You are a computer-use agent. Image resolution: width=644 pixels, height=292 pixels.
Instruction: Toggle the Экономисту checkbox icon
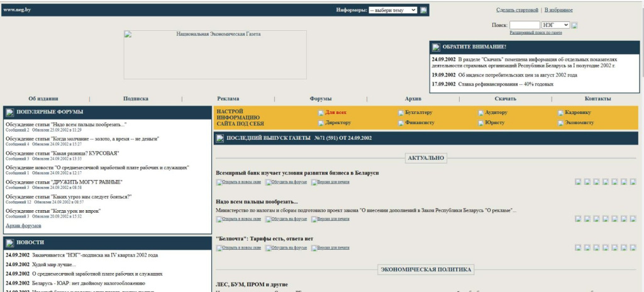pos(560,123)
